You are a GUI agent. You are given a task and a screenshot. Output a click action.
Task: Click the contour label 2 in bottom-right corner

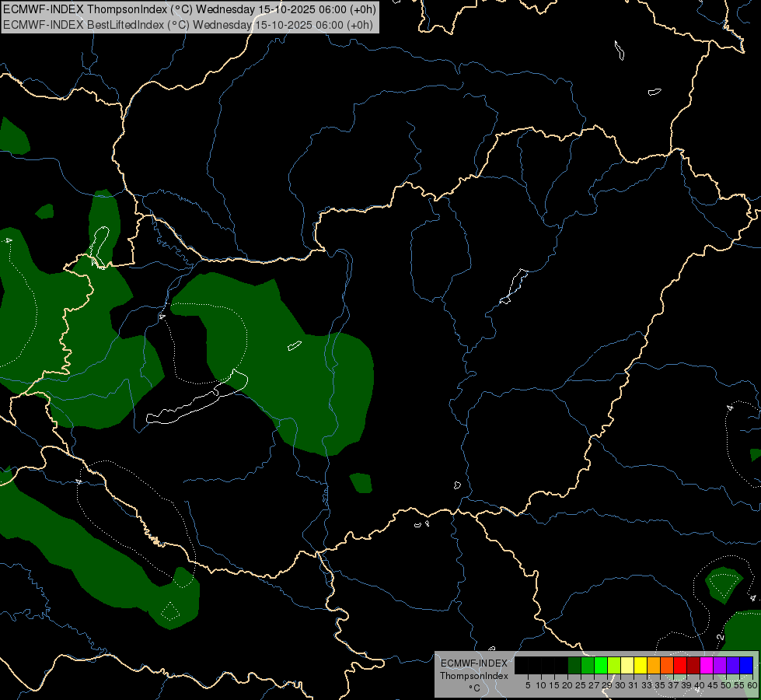click(x=721, y=637)
